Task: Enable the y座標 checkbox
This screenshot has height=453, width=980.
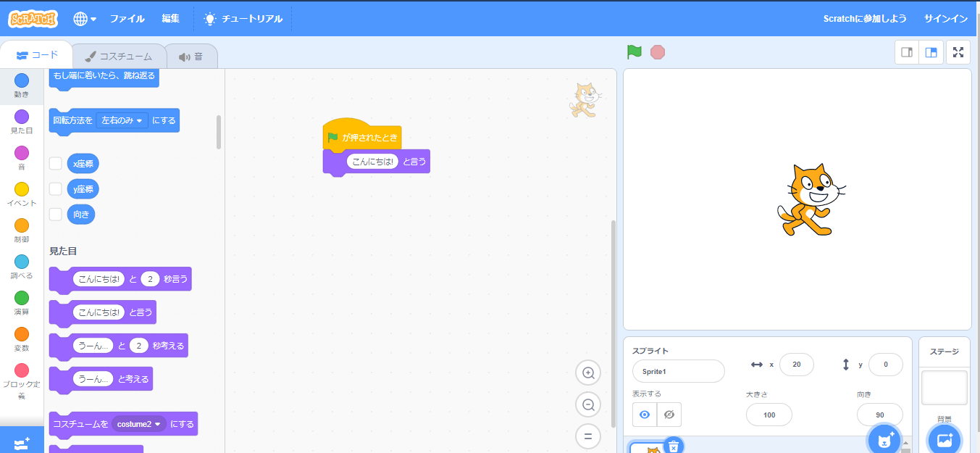Action: 55,188
